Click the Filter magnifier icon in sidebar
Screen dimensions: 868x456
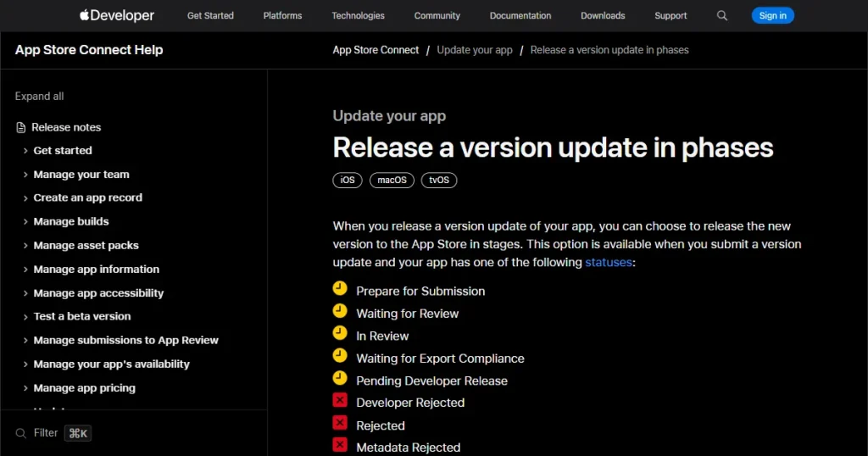tap(21, 433)
